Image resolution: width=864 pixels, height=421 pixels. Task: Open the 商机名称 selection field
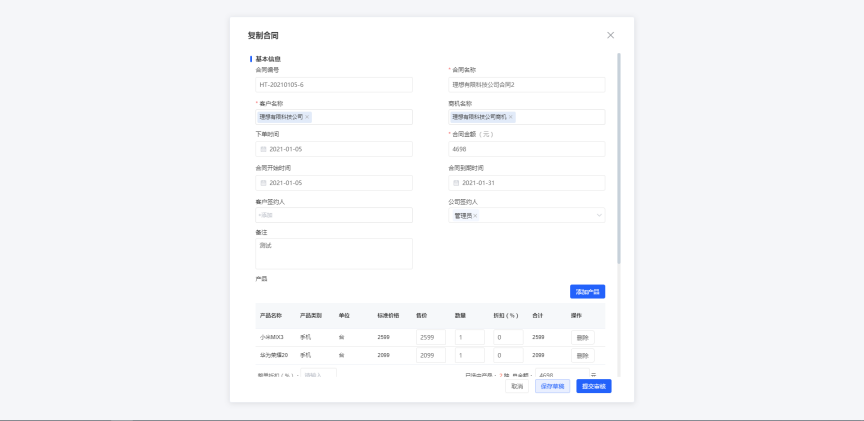click(x=558, y=117)
